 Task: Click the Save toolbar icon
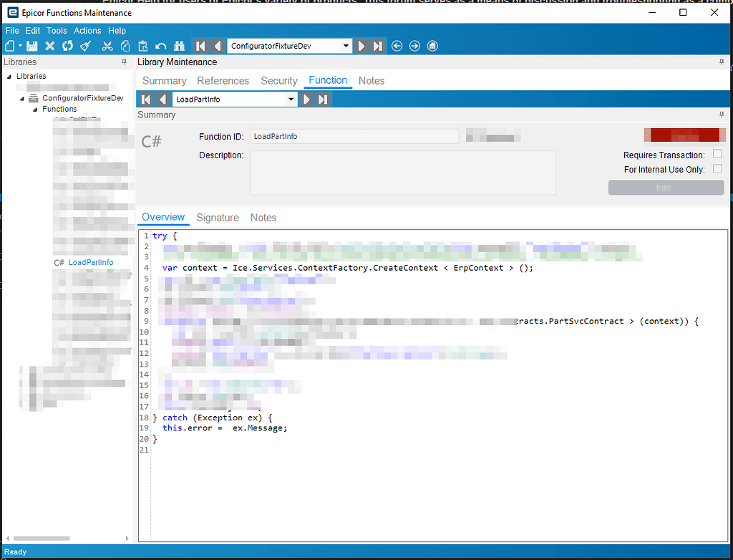pos(31,45)
